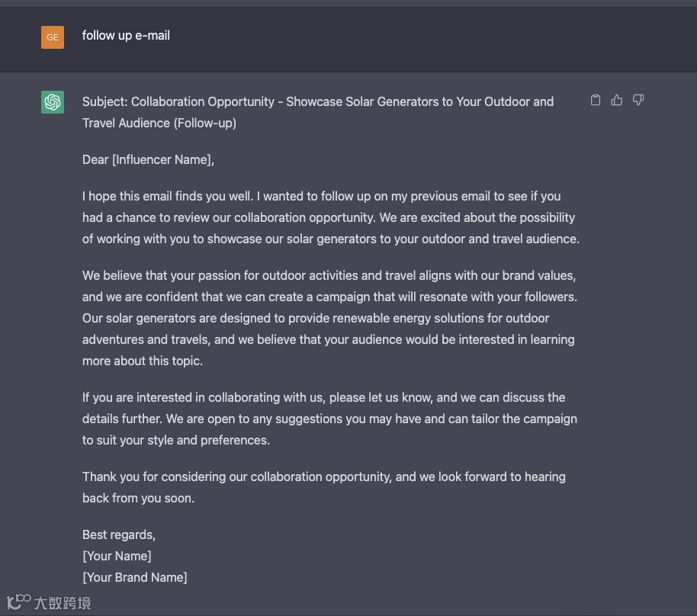This screenshot has height=616, width=697.
Task: Click paragraph starting 'Thank you for considering'
Action: (323, 476)
